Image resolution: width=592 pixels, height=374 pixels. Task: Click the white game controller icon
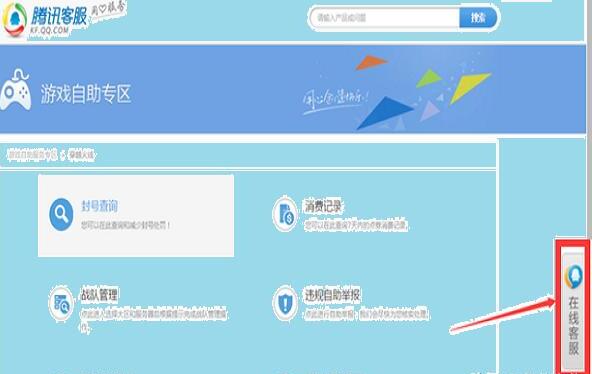(x=15, y=90)
